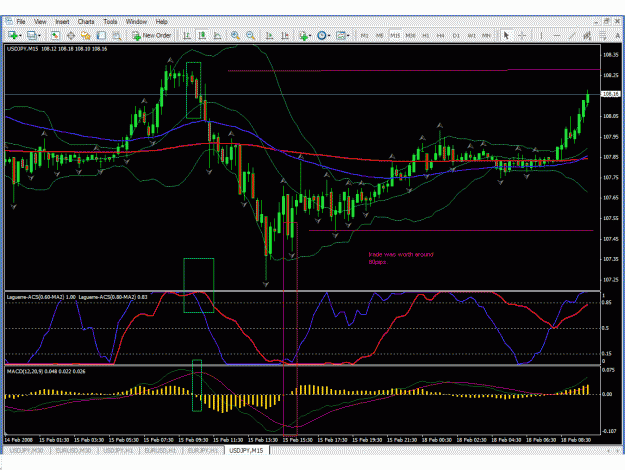Select the M30 timeframe

410,35
